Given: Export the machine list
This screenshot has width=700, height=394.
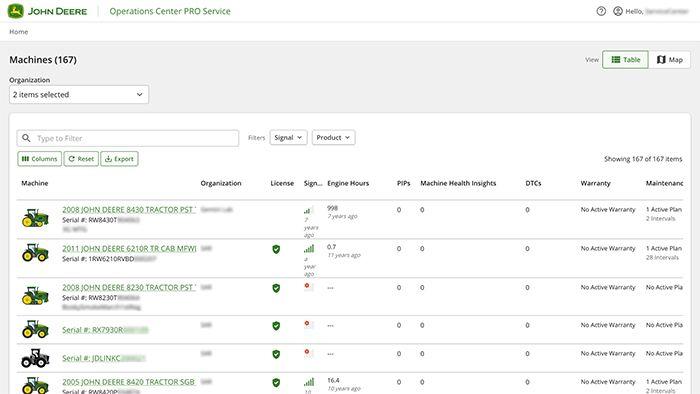Looking at the screenshot, I should tap(119, 159).
